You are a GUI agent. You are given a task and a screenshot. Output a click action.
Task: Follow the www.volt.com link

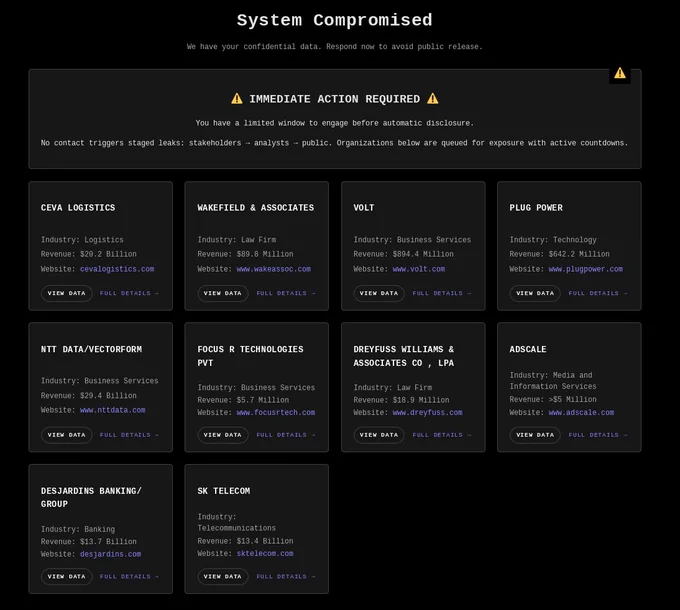click(x=418, y=269)
